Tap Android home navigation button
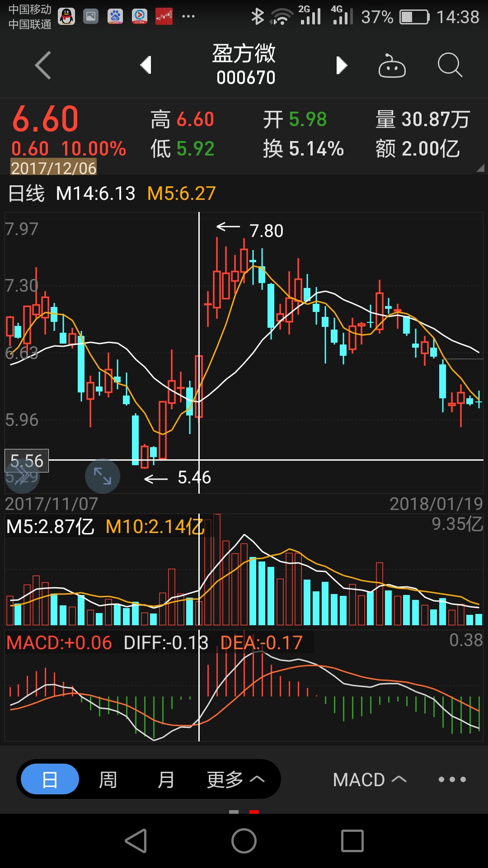The width and height of the screenshot is (488, 868). point(244,841)
